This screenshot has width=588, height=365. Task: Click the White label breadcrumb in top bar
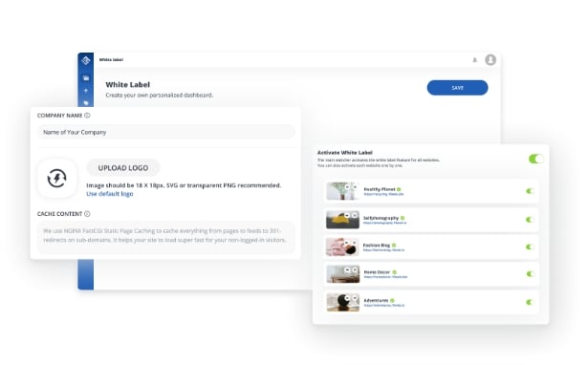tap(111, 59)
